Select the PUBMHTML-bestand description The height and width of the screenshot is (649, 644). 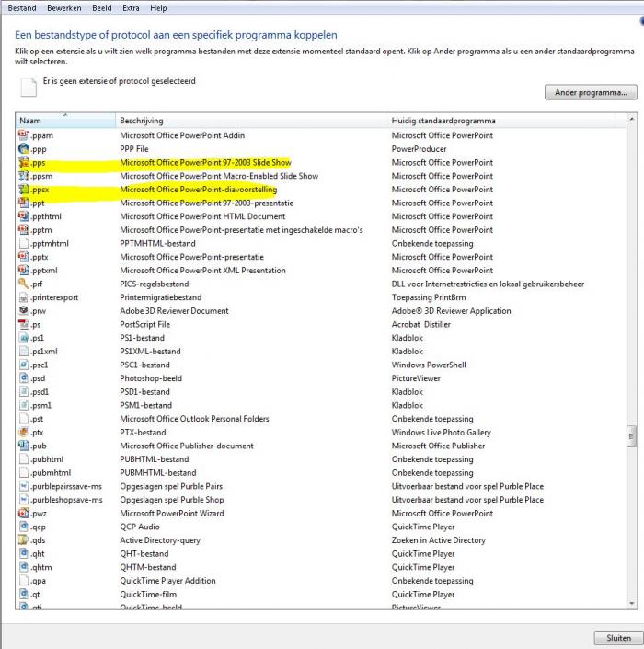click(158, 472)
